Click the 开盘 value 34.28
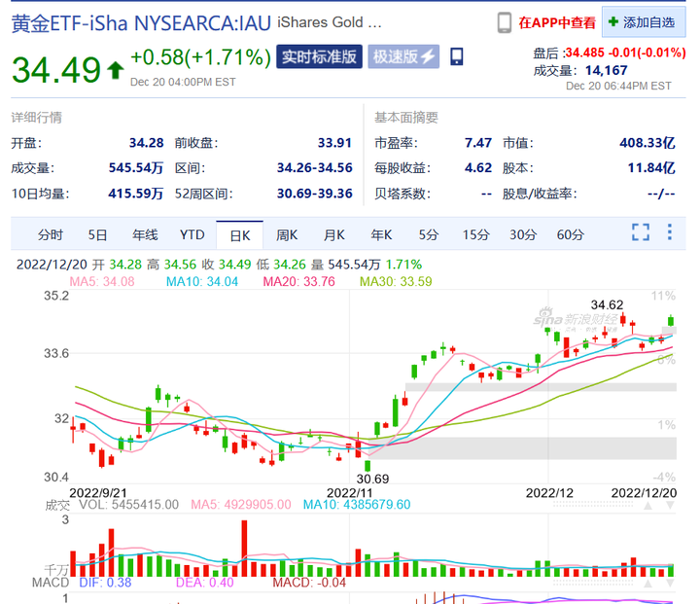This screenshot has height=604, width=700. pyautogui.click(x=147, y=143)
